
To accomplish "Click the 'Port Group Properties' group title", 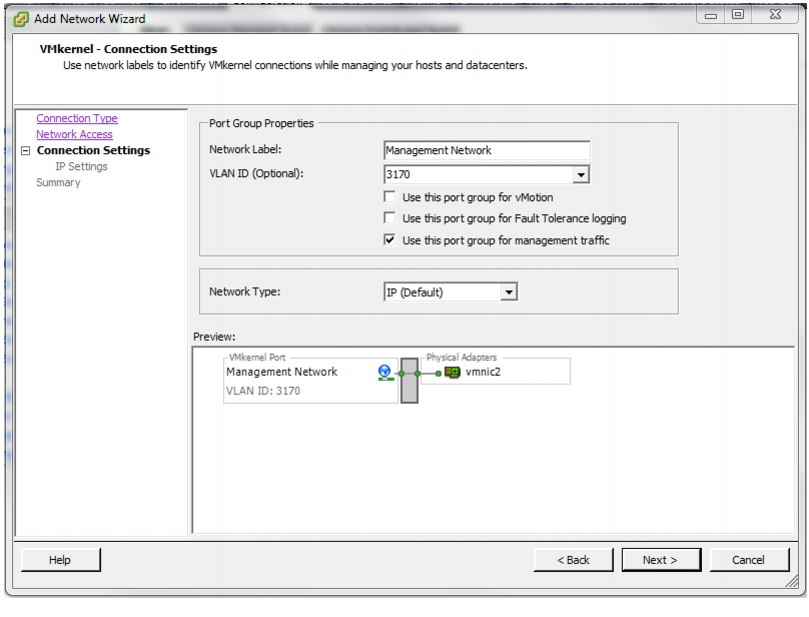I will [262, 123].
